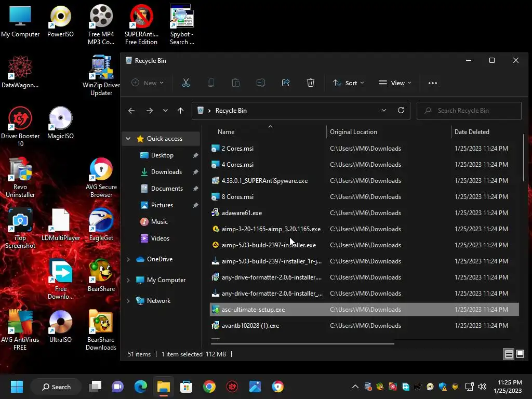Select file 8 Cores.msi

364,196
